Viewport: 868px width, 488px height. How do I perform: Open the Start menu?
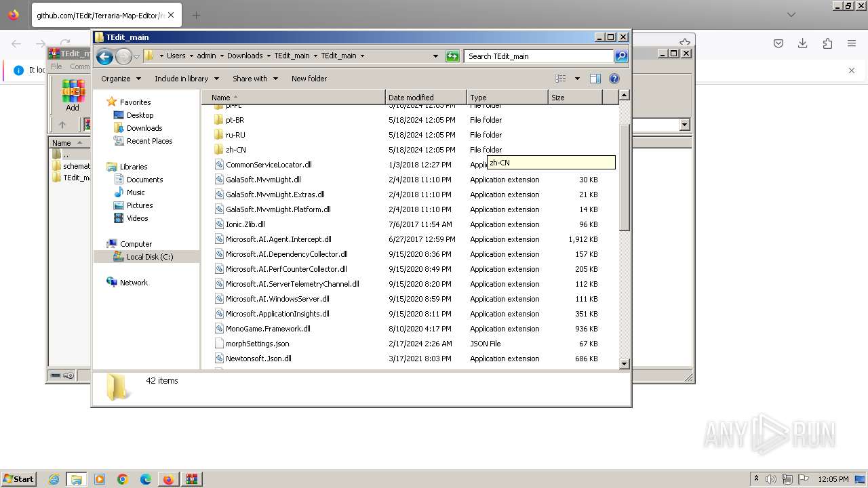[x=18, y=479]
